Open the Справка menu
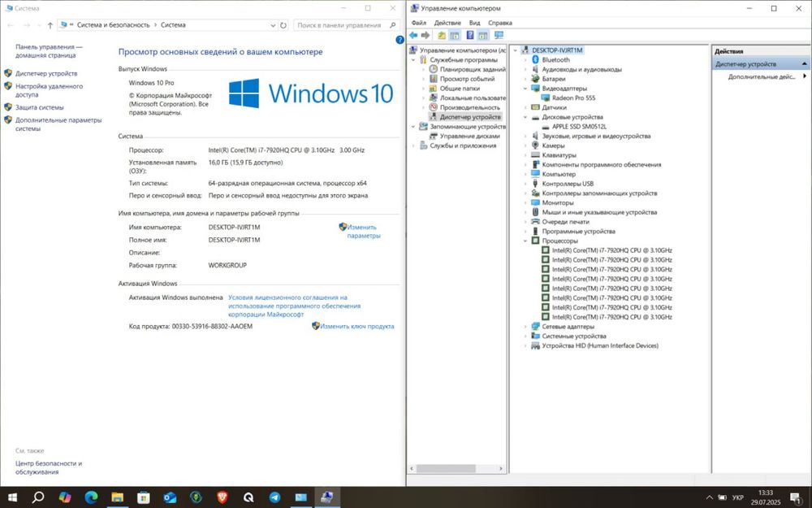Viewport: 812px width, 508px height. click(500, 23)
